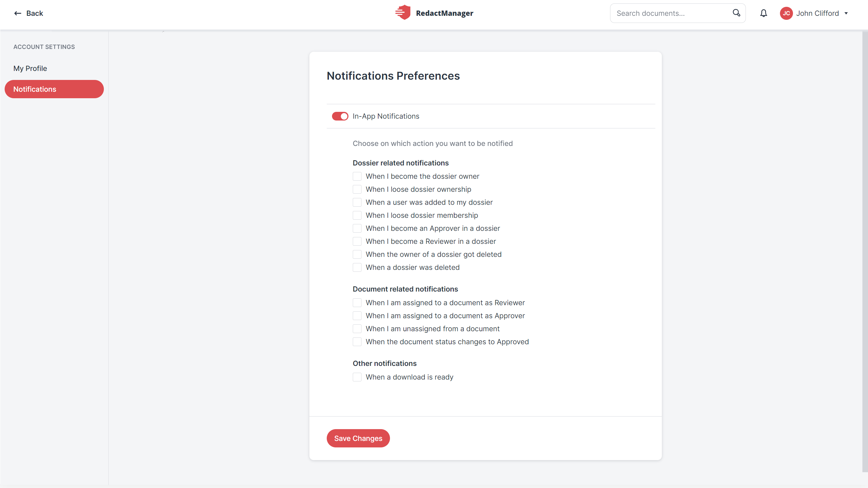Click the JC user avatar

pyautogui.click(x=786, y=13)
